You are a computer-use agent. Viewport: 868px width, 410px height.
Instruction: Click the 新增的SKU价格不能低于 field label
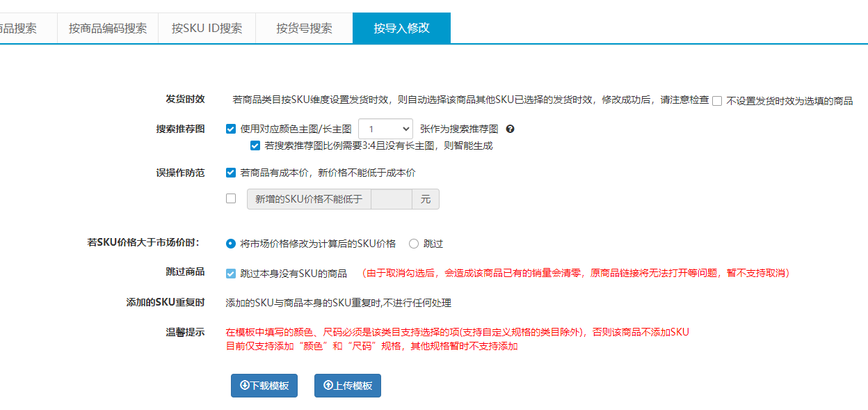[x=309, y=199]
